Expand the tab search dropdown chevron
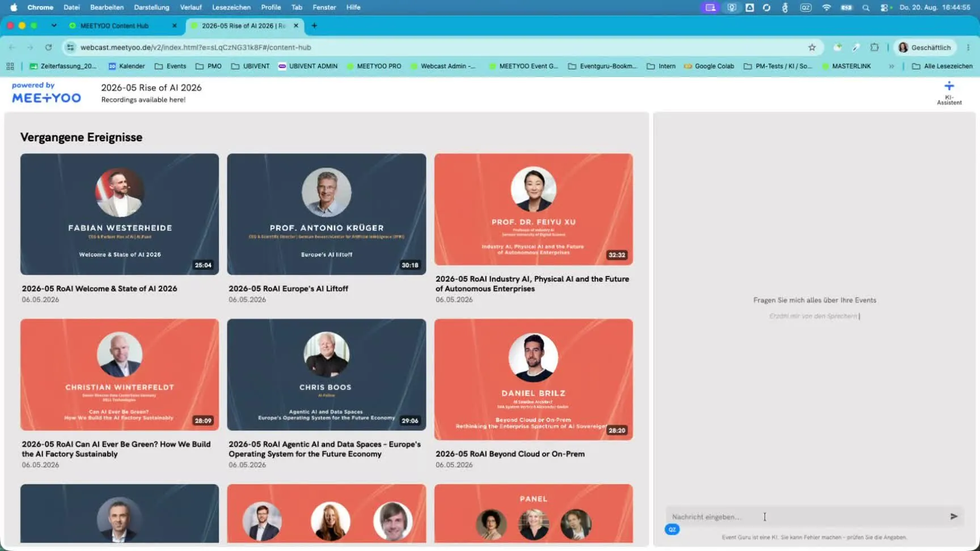Viewport: 980px width, 551px height. [x=53, y=26]
